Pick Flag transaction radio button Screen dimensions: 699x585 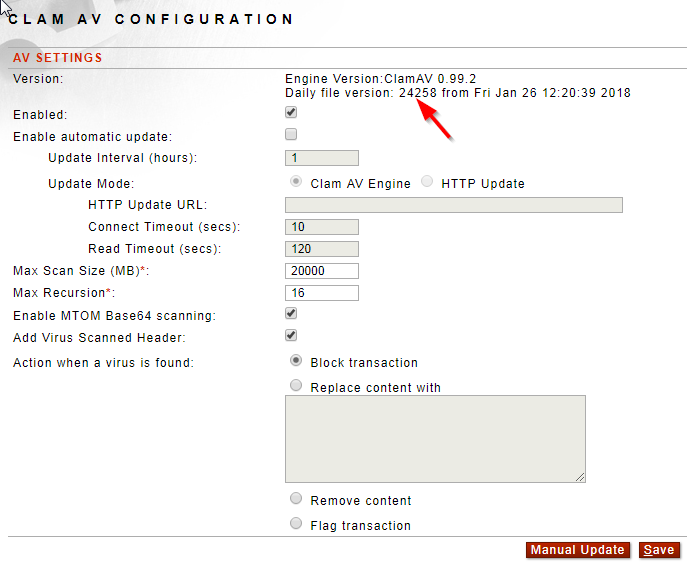tap(296, 523)
